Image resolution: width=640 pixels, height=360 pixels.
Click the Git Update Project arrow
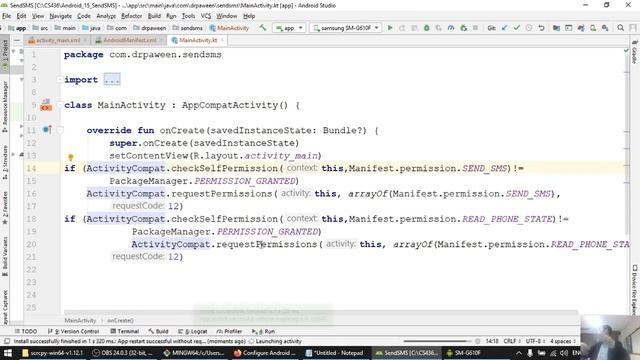pyautogui.click(x=504, y=28)
